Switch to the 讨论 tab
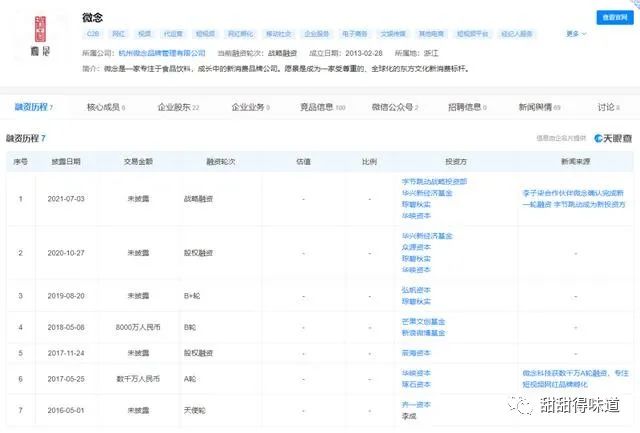The height and width of the screenshot is (433, 640). point(608,107)
